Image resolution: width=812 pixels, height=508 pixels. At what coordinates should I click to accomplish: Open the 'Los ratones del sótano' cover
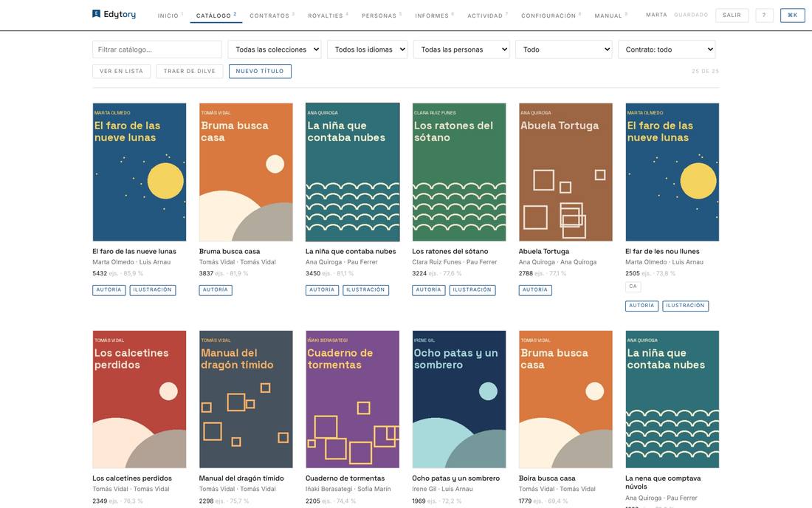pyautogui.click(x=459, y=172)
